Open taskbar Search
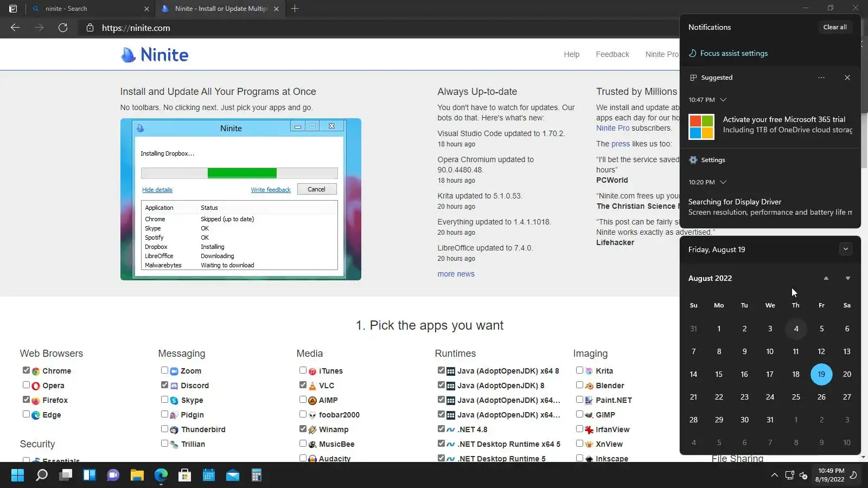This screenshot has width=868, height=488. [42, 476]
